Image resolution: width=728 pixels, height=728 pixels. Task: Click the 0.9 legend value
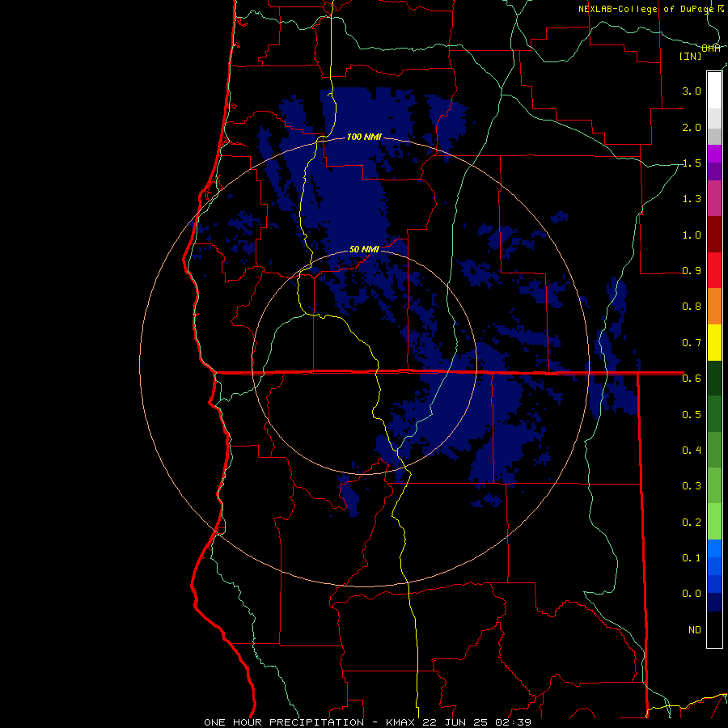(692, 271)
